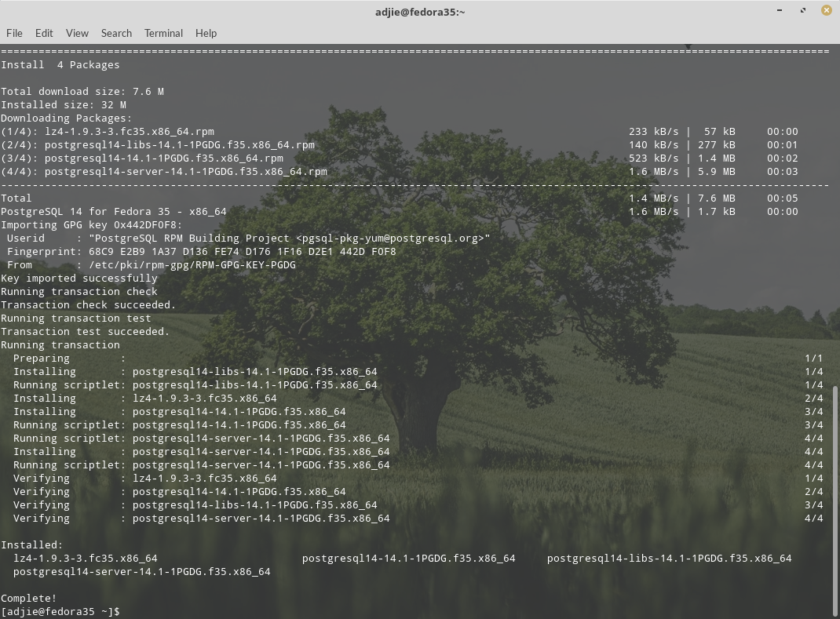Click the "Installing : lz4-1.9.3-3.fc35.x86_64" line
840x619 pixels.
pos(145,399)
